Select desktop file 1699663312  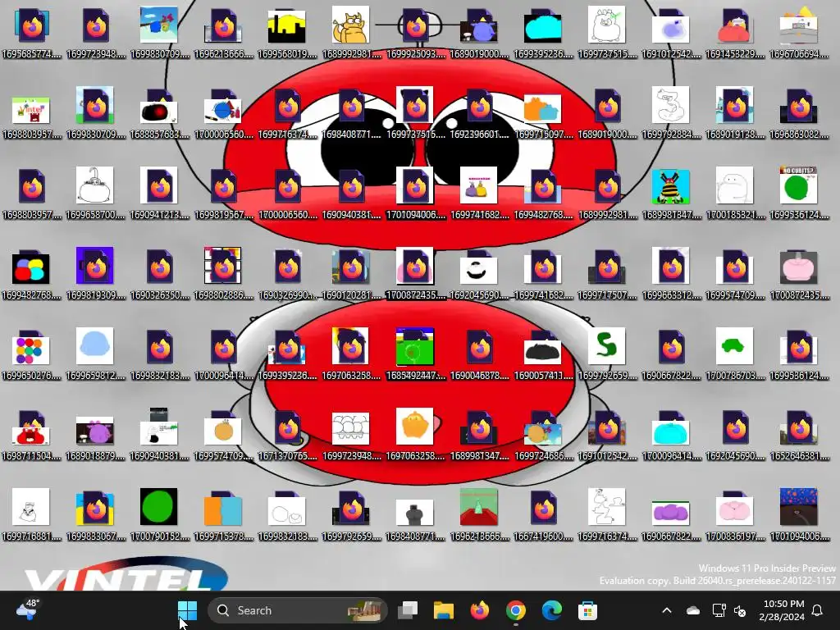tap(671, 274)
